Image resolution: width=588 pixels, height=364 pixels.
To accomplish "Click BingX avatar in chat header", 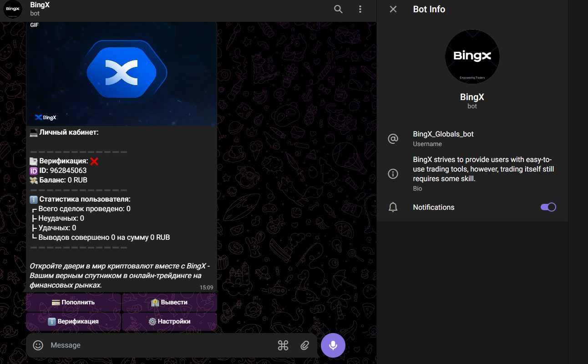I will 13,9.
